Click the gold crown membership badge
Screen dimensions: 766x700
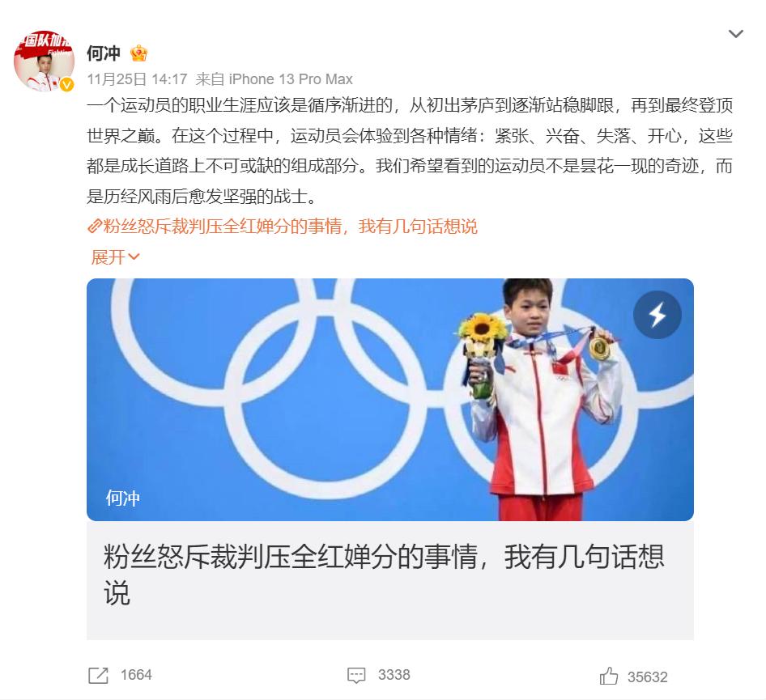[138, 53]
